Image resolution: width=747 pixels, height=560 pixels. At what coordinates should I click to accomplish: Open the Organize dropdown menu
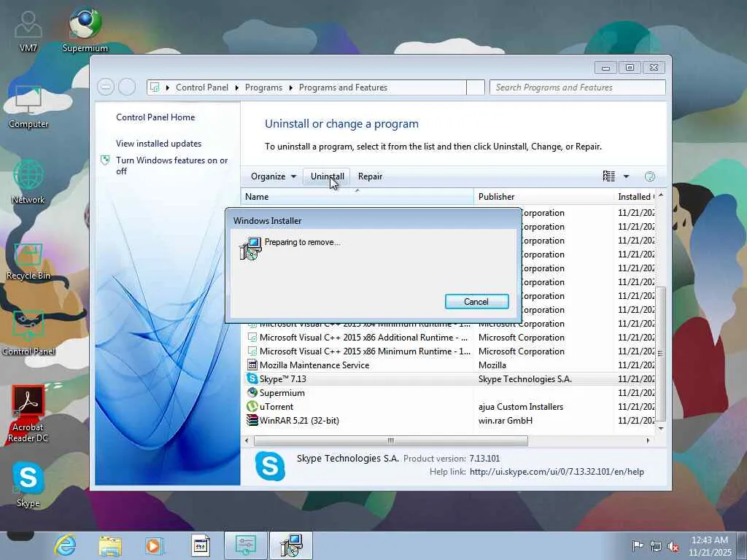coord(274,176)
